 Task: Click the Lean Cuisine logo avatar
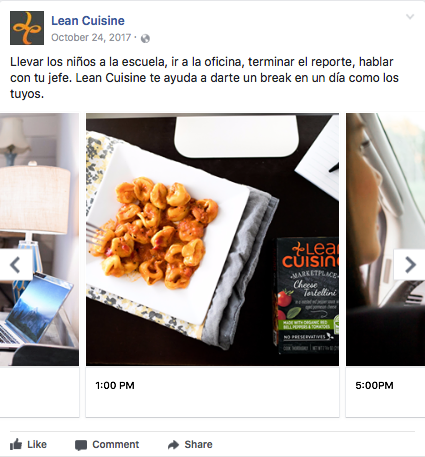(x=27, y=28)
